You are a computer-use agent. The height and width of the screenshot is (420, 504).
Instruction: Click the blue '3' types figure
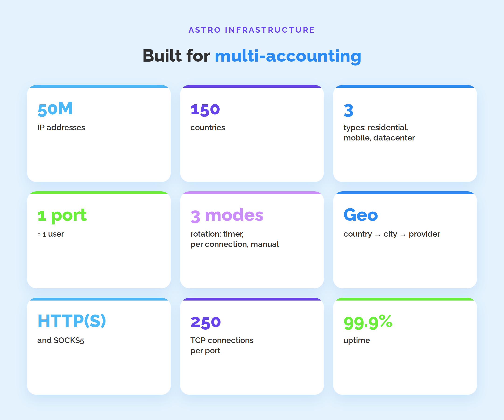348,110
